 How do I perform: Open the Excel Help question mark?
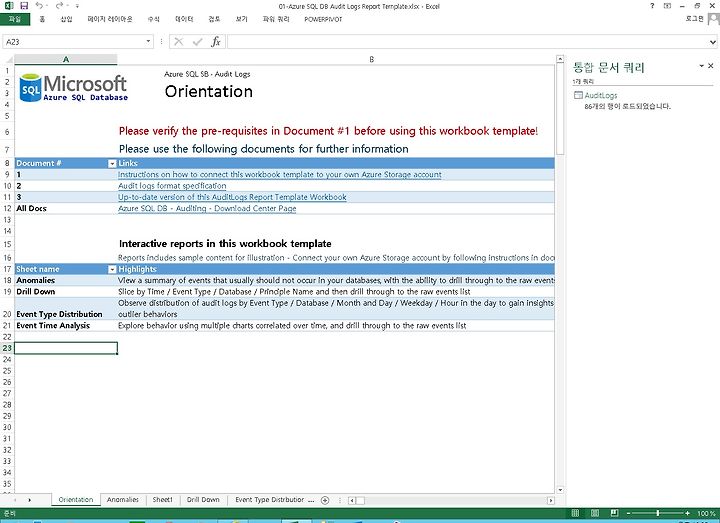(652, 6)
